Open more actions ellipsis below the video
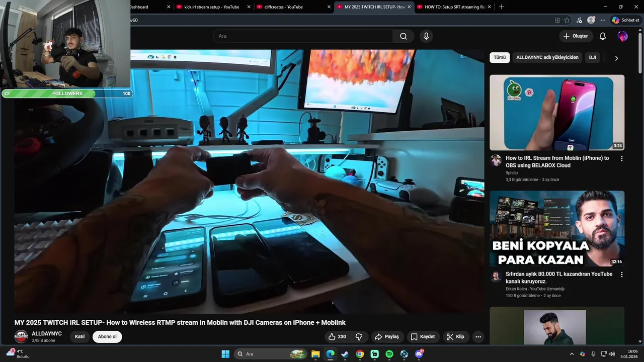The height and width of the screenshot is (362, 644). tap(478, 337)
